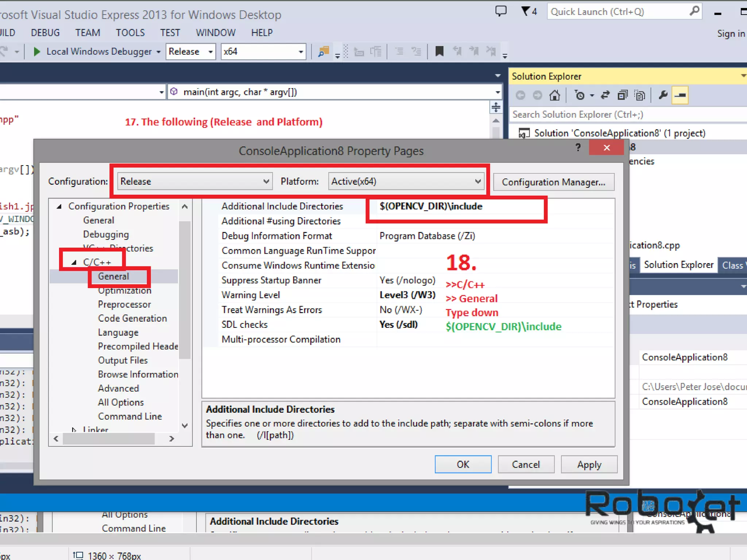Click the feedback speech bubble icon

click(501, 11)
